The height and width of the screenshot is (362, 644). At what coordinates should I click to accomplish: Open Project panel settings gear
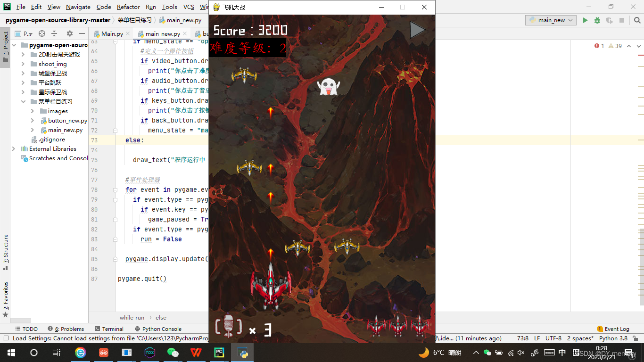(x=70, y=33)
